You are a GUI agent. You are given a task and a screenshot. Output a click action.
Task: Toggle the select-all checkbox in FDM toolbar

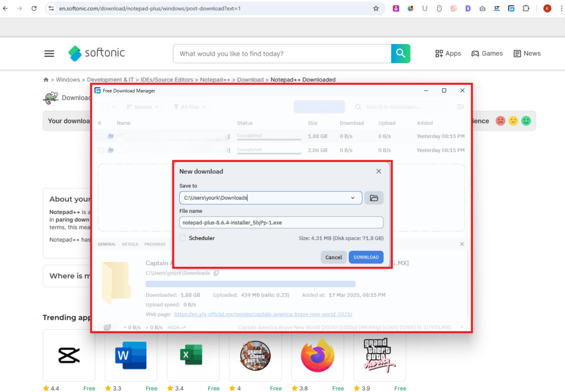(x=105, y=107)
